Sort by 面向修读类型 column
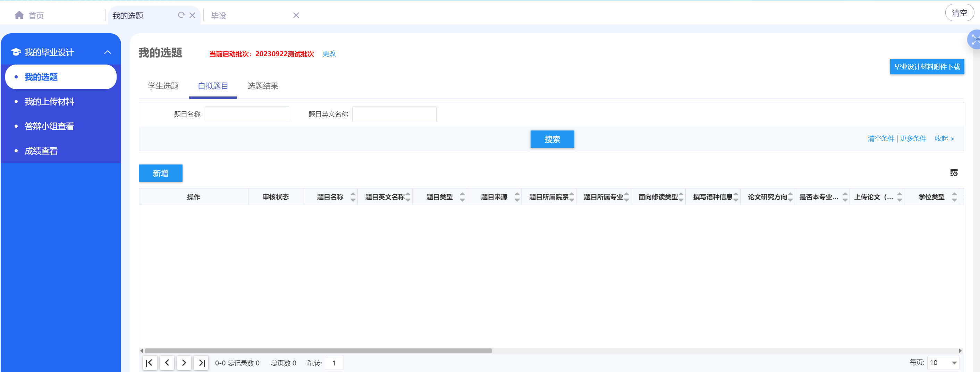 681,197
